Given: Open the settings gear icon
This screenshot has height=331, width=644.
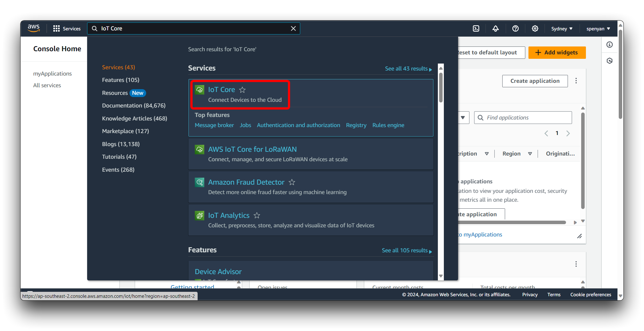Looking at the screenshot, I should [x=535, y=29].
